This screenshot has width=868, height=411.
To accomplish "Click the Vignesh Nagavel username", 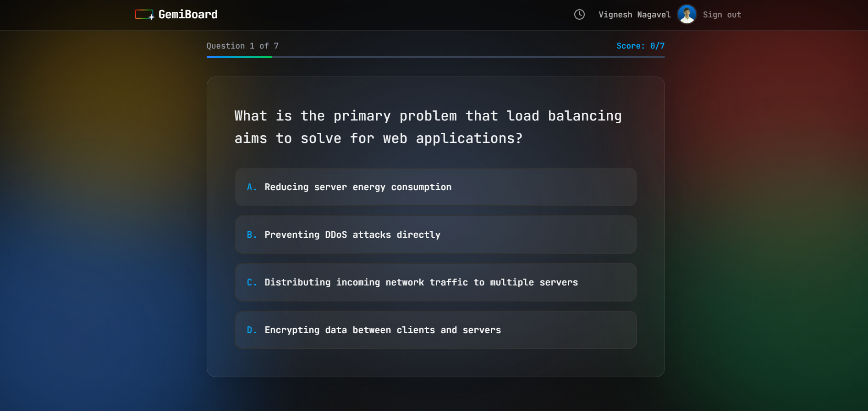I will coord(634,15).
